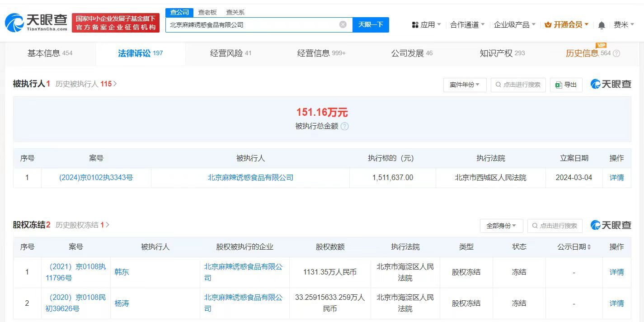Click question mark icon after 历史信息 count
Image resolution: width=644 pixels, height=322 pixels.
617,53
